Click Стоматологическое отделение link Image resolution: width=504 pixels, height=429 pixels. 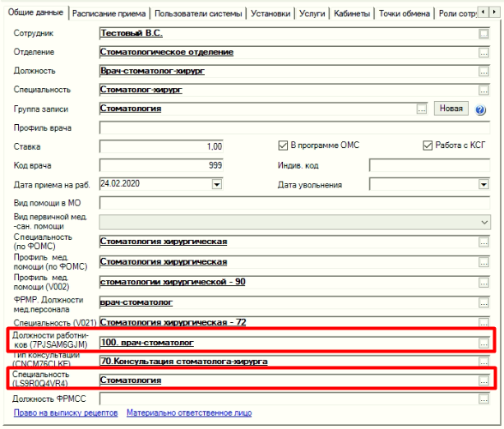point(167,52)
